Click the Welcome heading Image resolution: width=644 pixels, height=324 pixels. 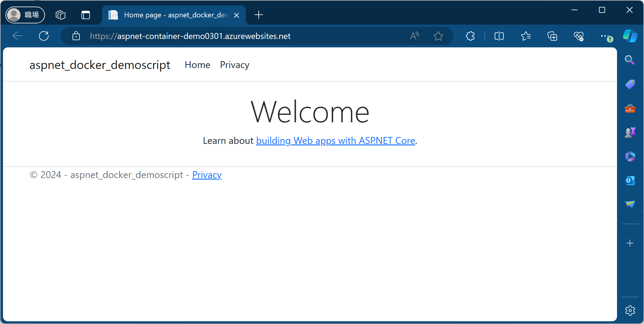[310, 112]
